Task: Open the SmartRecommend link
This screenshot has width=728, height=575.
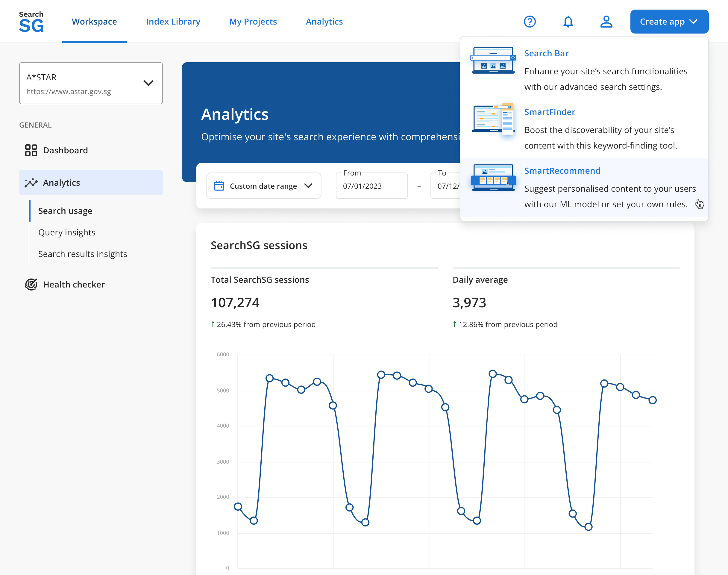Action: pyautogui.click(x=562, y=171)
